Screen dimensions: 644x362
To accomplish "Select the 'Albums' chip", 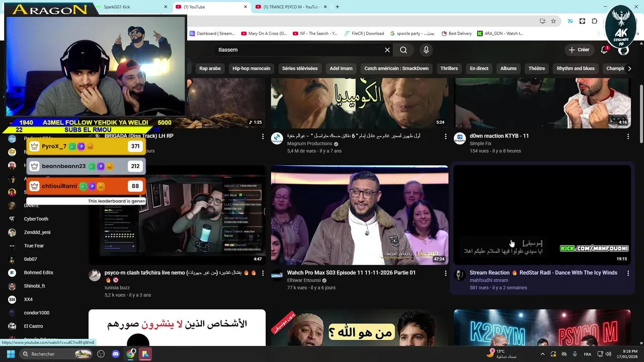I will (508, 68).
